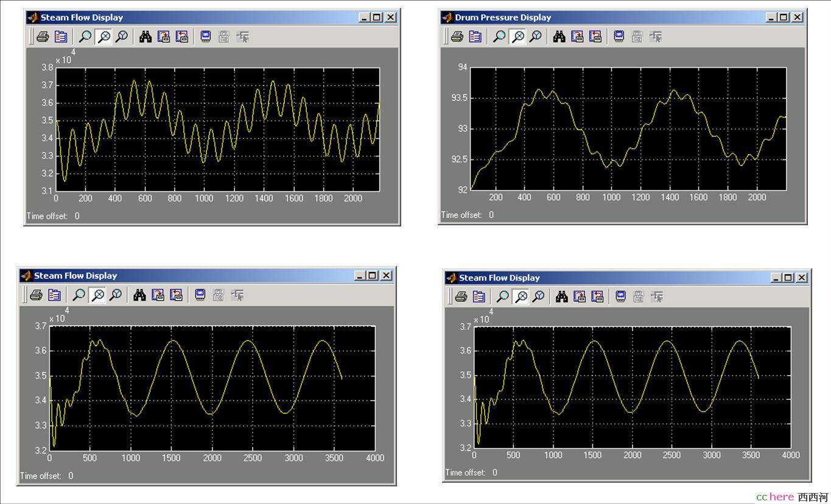This screenshot has width=831, height=504.
Task: Select Zoom tool in bottom-right Steam Flow scope
Action: click(503, 296)
